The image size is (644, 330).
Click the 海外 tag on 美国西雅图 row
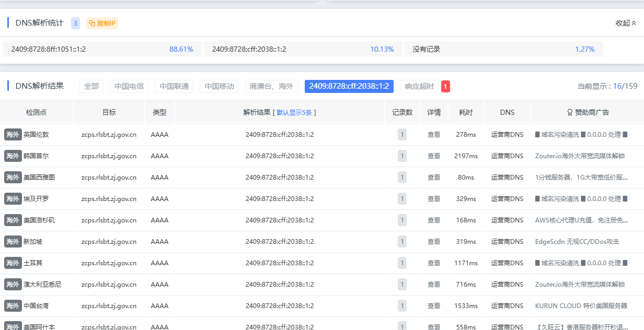(13, 178)
